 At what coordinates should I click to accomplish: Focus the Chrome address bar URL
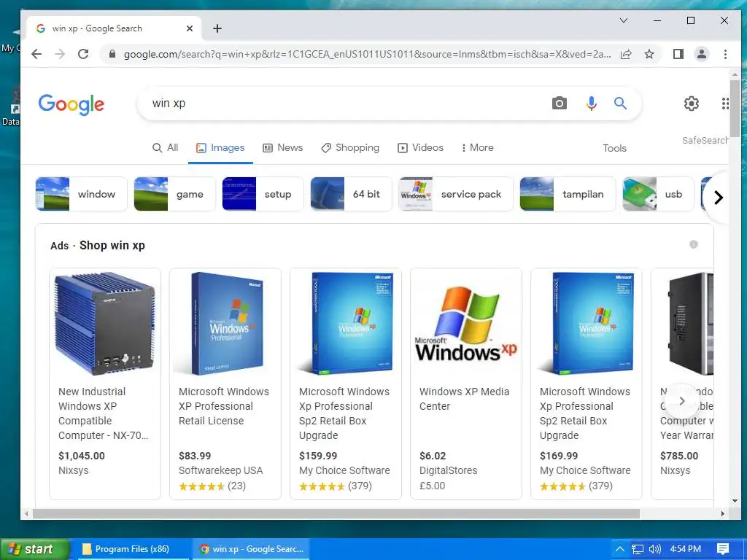[367, 54]
